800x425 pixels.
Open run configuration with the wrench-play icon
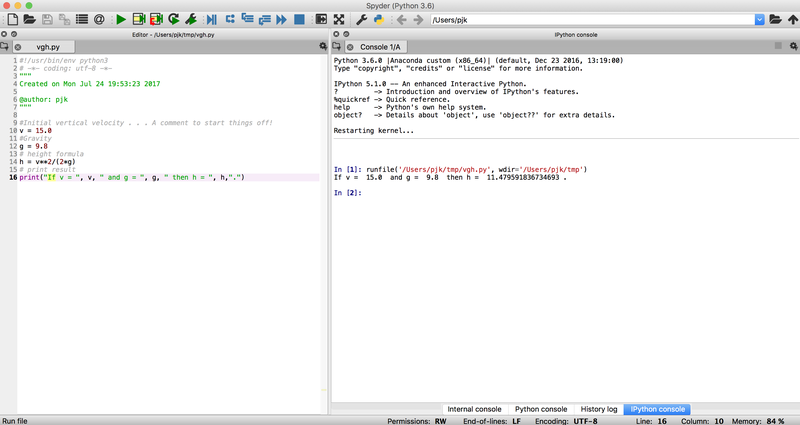pos(191,19)
